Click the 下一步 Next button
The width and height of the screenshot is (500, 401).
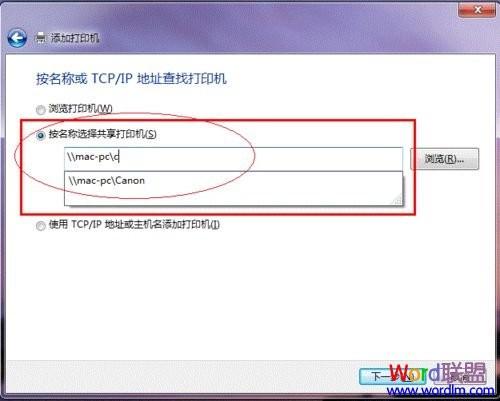[x=392, y=376]
